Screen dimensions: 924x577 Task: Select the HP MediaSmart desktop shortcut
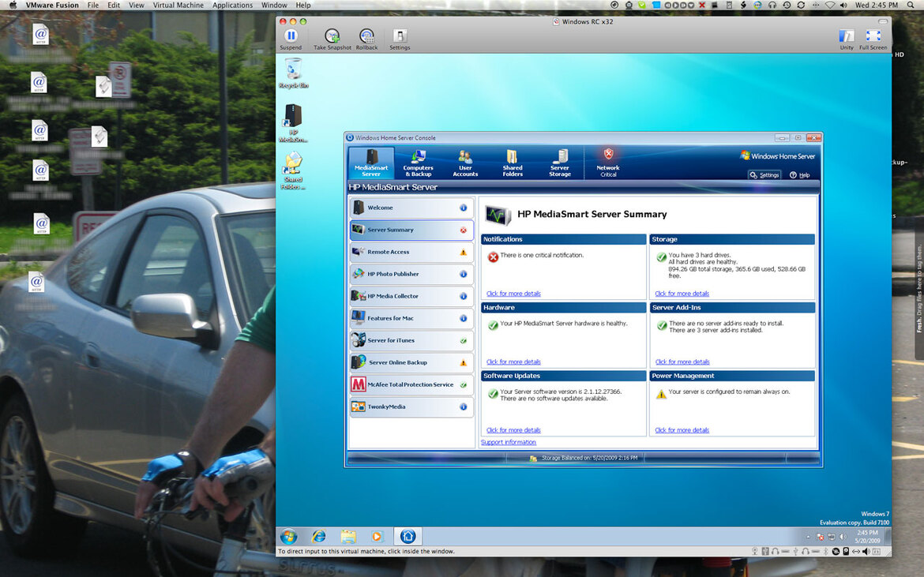[x=293, y=123]
